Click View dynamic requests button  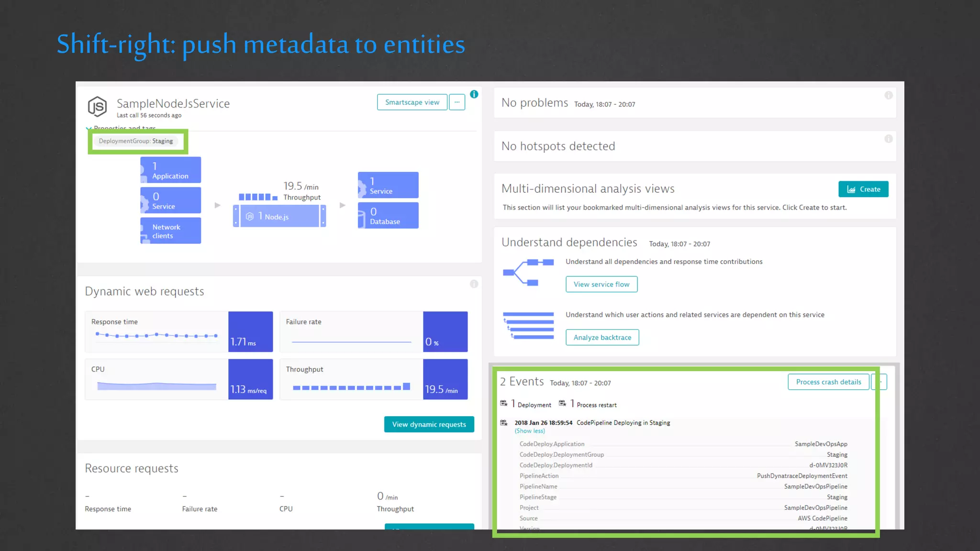point(429,424)
